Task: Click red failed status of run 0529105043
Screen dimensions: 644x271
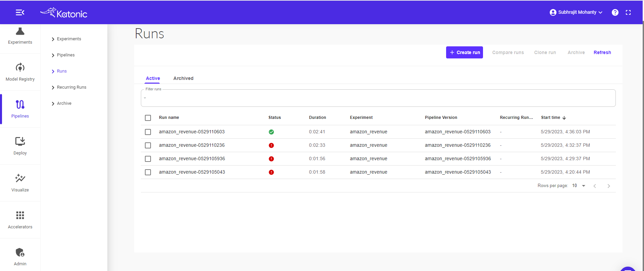Action: [x=271, y=172]
